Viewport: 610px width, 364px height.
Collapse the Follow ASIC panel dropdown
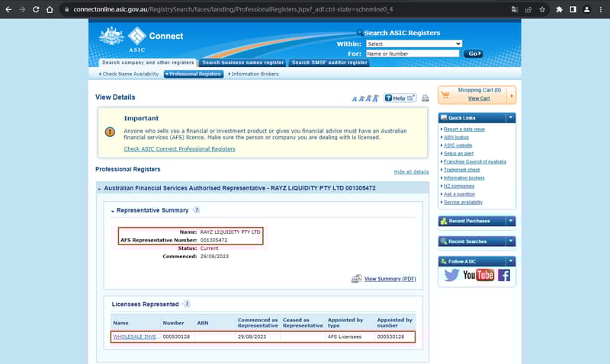(511, 261)
